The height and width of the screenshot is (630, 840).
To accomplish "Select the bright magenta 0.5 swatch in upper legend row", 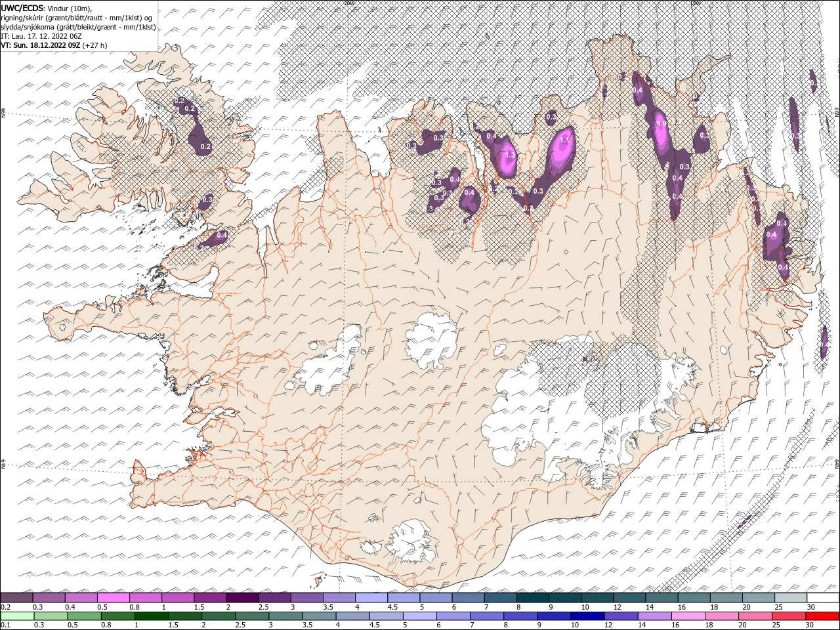I will click(114, 598).
